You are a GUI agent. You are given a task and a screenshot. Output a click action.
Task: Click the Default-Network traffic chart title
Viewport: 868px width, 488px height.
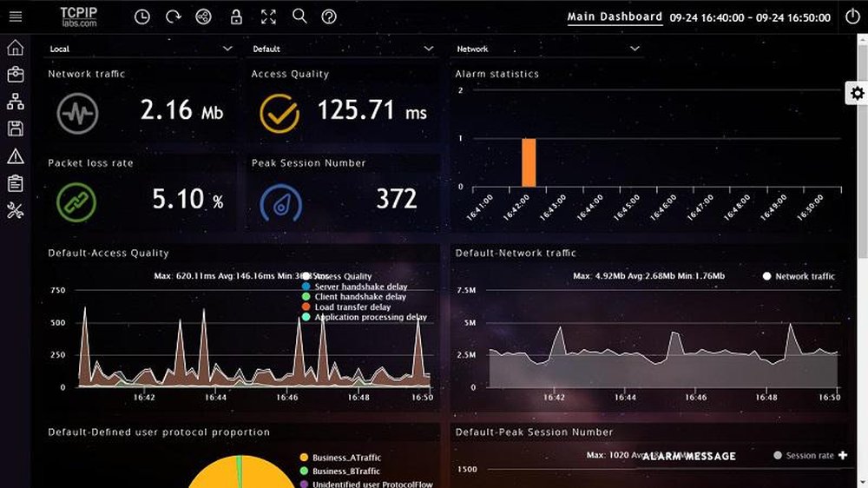point(516,253)
